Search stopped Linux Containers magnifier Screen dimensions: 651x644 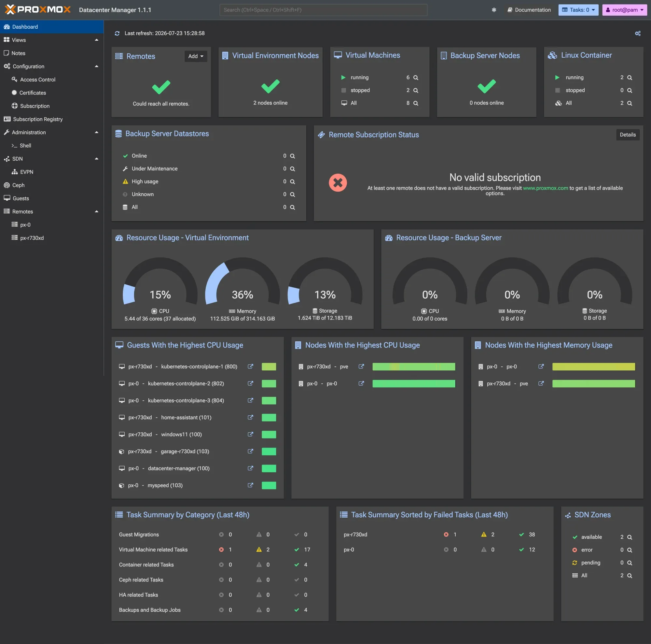[629, 90]
